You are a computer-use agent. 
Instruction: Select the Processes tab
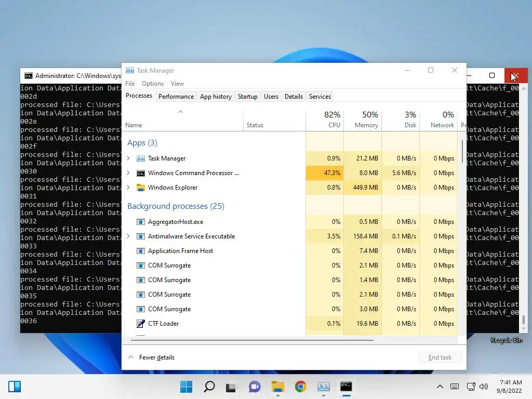139,96
